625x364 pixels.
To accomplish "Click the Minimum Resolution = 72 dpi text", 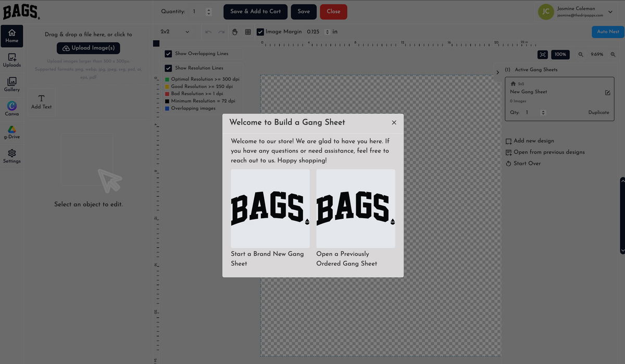I will (203, 101).
